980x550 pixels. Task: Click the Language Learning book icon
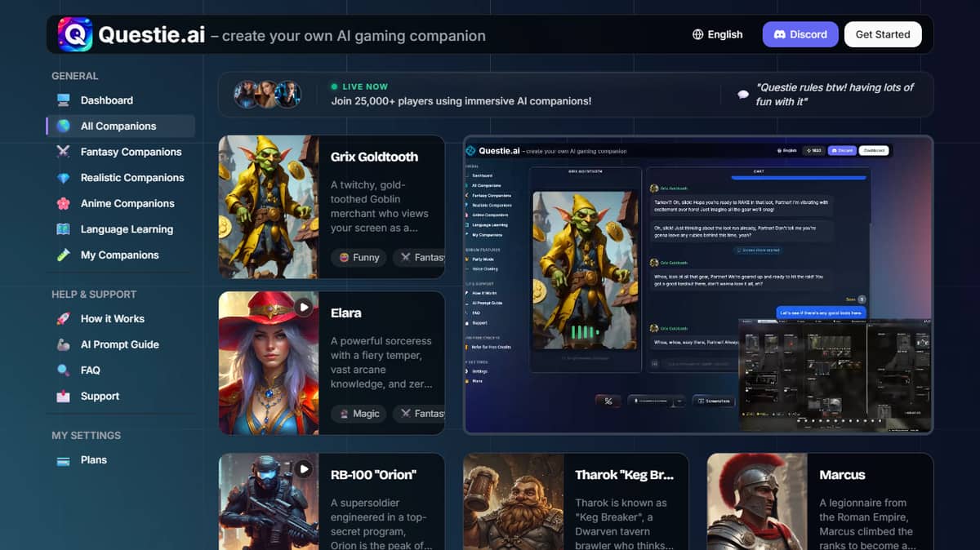point(63,229)
